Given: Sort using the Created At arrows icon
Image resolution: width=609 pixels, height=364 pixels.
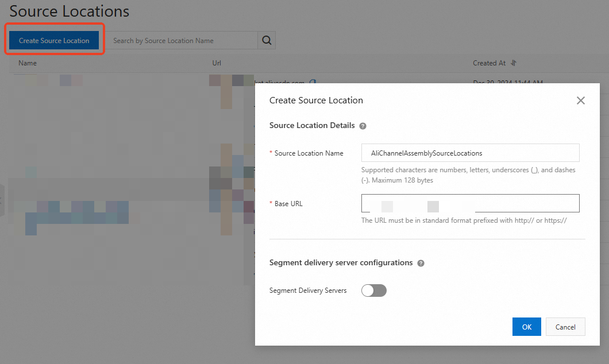Looking at the screenshot, I should [x=514, y=63].
